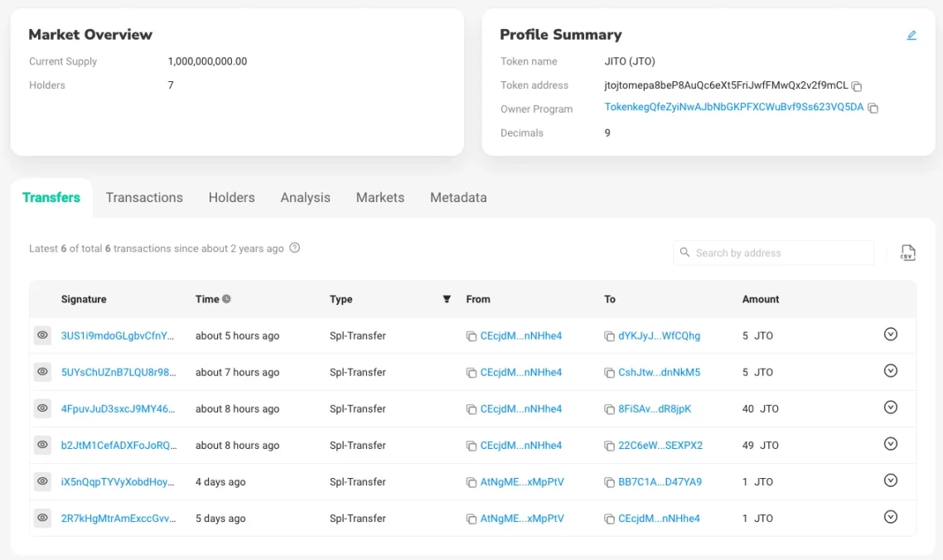
Task: Expand the 5UYsChUZnB7 transfer row
Action: click(891, 371)
